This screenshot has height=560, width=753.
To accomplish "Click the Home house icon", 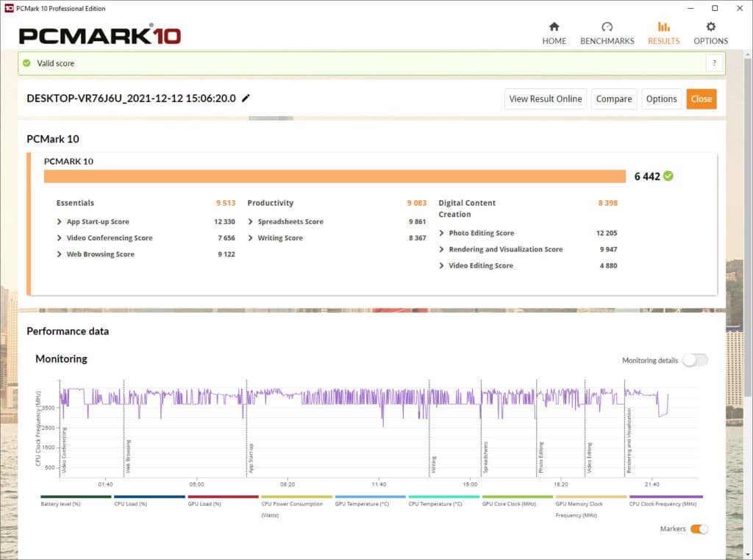I will tap(554, 26).
